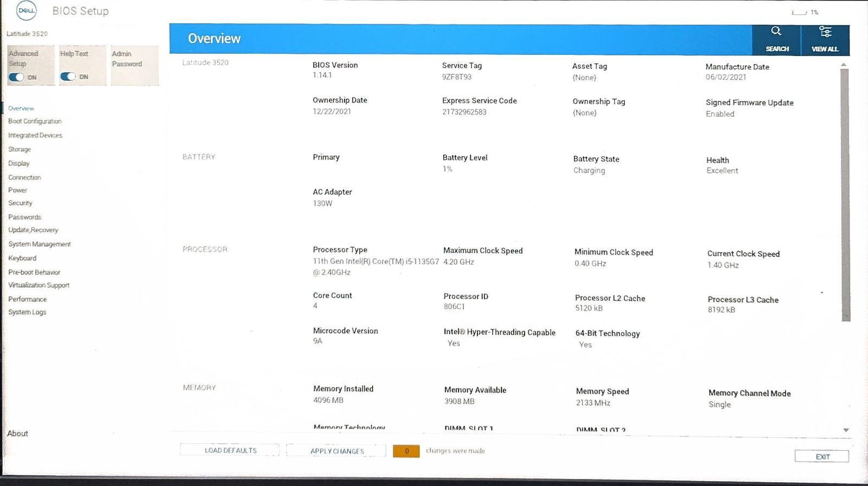The width and height of the screenshot is (868, 486).
Task: Click the scroll up arrow
Action: tap(844, 65)
